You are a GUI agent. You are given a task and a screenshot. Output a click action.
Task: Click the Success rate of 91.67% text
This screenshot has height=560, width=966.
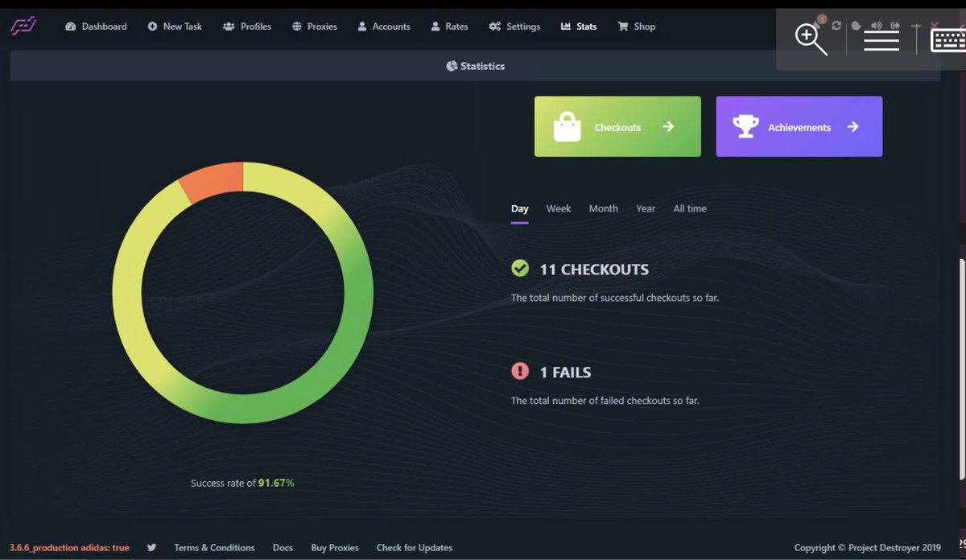(x=242, y=483)
